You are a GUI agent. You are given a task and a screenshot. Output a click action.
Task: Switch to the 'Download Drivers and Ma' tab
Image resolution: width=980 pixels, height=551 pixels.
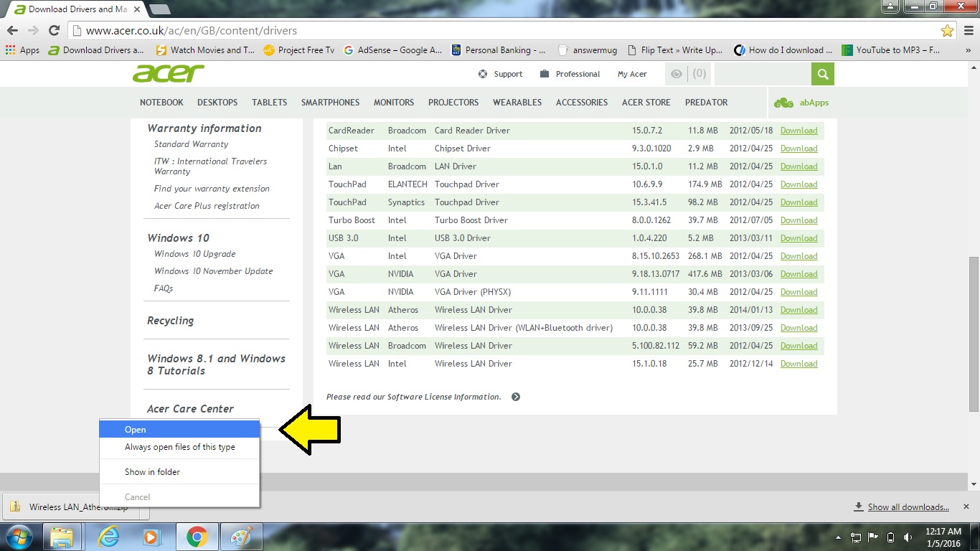point(75,9)
